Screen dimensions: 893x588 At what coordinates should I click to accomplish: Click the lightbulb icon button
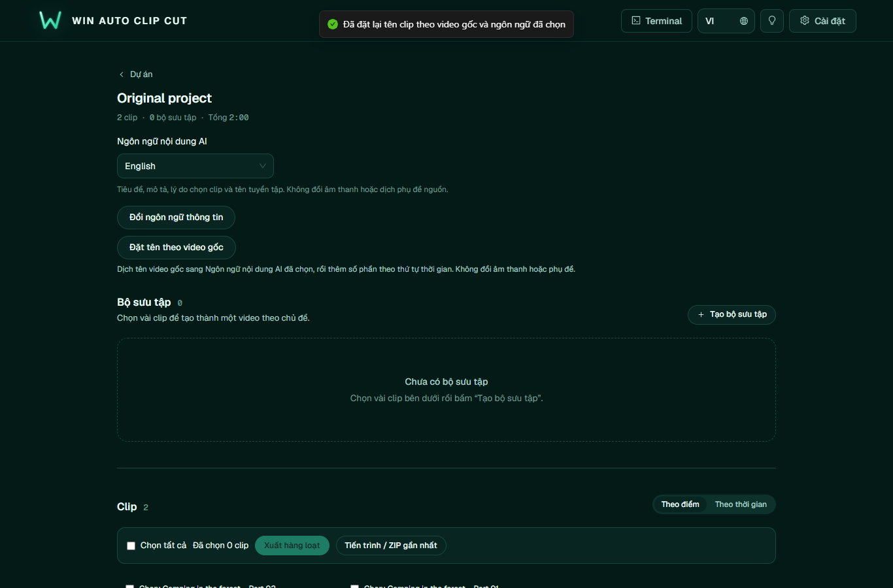click(x=772, y=21)
